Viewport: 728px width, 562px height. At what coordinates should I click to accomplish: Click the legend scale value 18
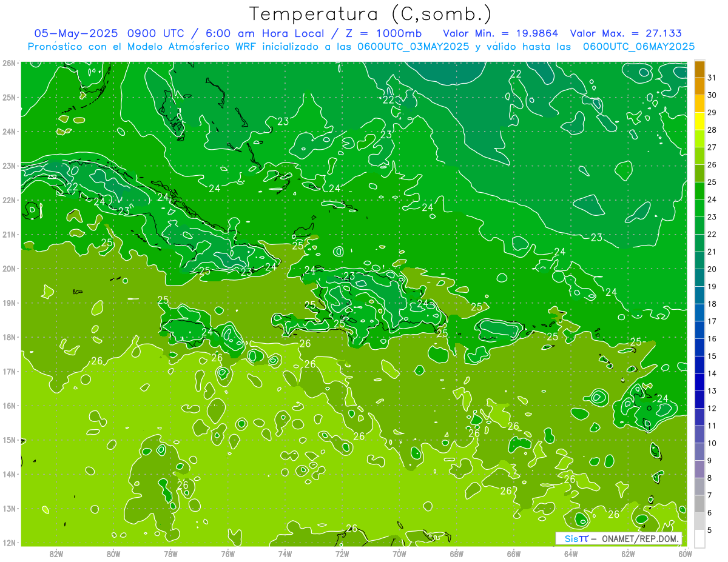click(712, 304)
